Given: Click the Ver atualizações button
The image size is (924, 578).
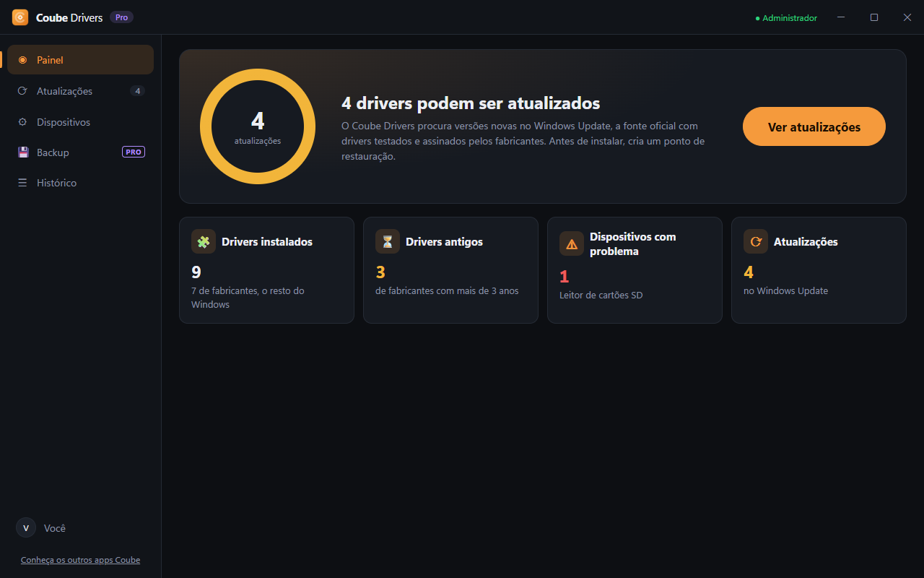Looking at the screenshot, I should pos(814,126).
